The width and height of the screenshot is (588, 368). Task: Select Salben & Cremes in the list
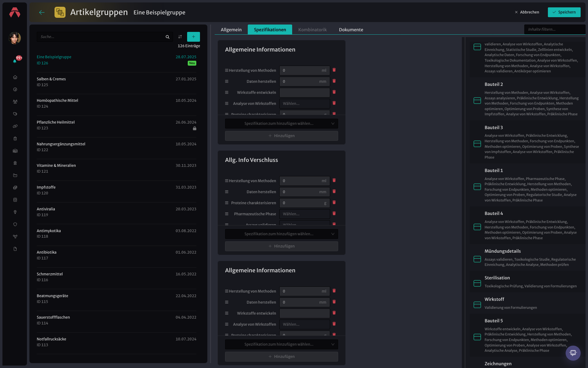click(116, 82)
